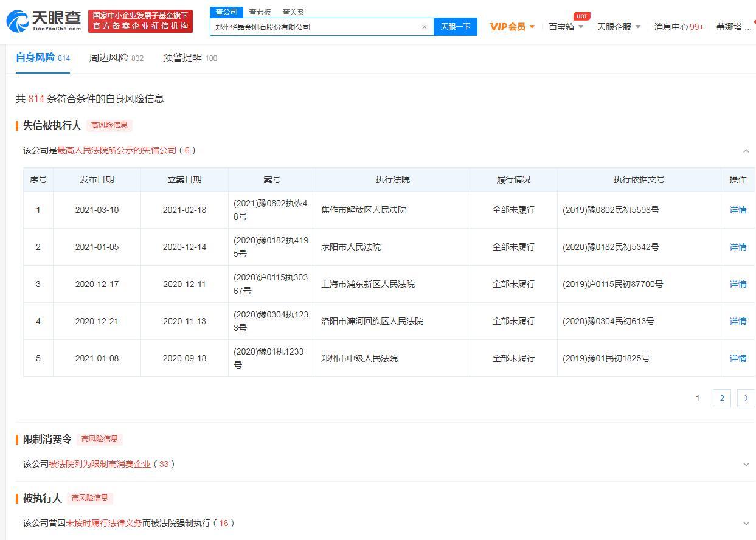Expand the 被执行人 section chevron
The height and width of the screenshot is (540, 756).
(746, 524)
